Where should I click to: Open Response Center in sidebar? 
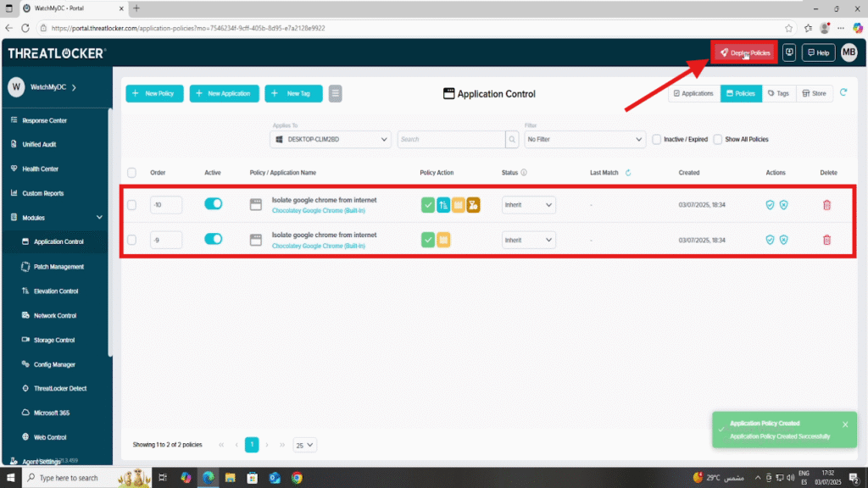[44, 120]
